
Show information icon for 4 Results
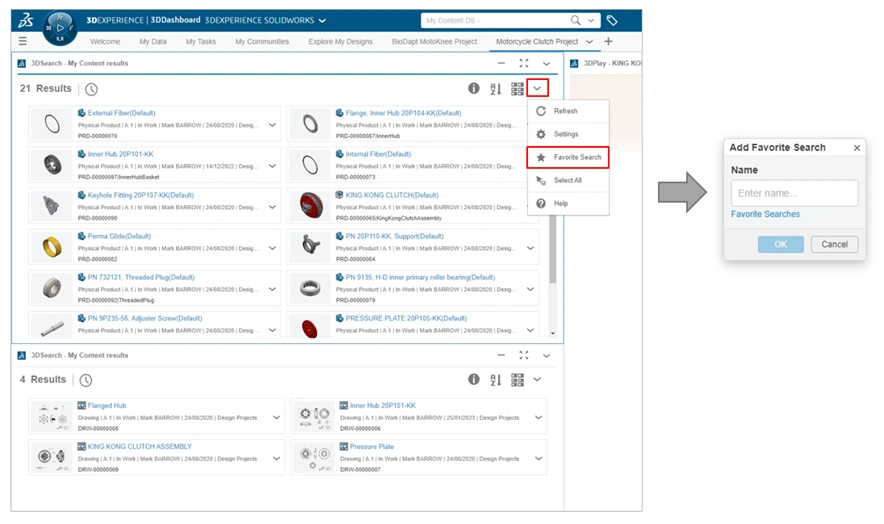point(474,380)
